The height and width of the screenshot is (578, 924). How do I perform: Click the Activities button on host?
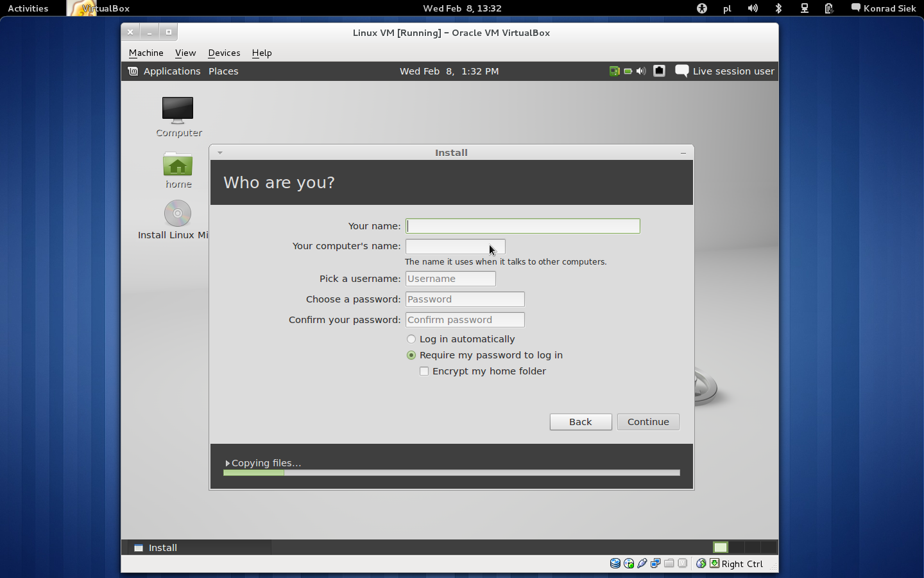tap(28, 8)
